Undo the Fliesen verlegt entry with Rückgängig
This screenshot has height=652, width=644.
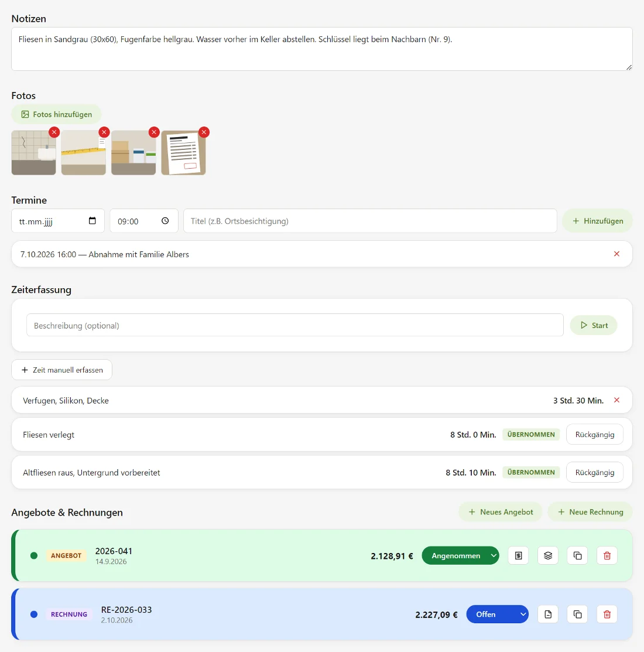click(x=595, y=435)
